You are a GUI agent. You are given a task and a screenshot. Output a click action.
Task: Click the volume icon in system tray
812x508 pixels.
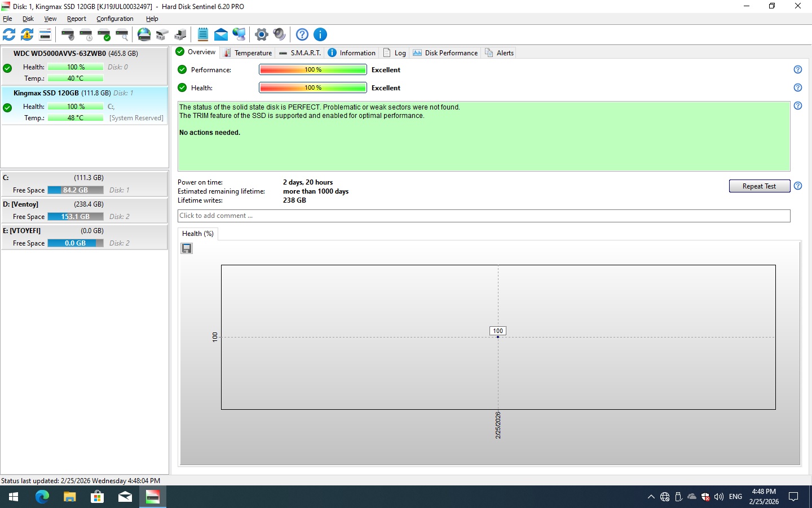[x=719, y=497]
